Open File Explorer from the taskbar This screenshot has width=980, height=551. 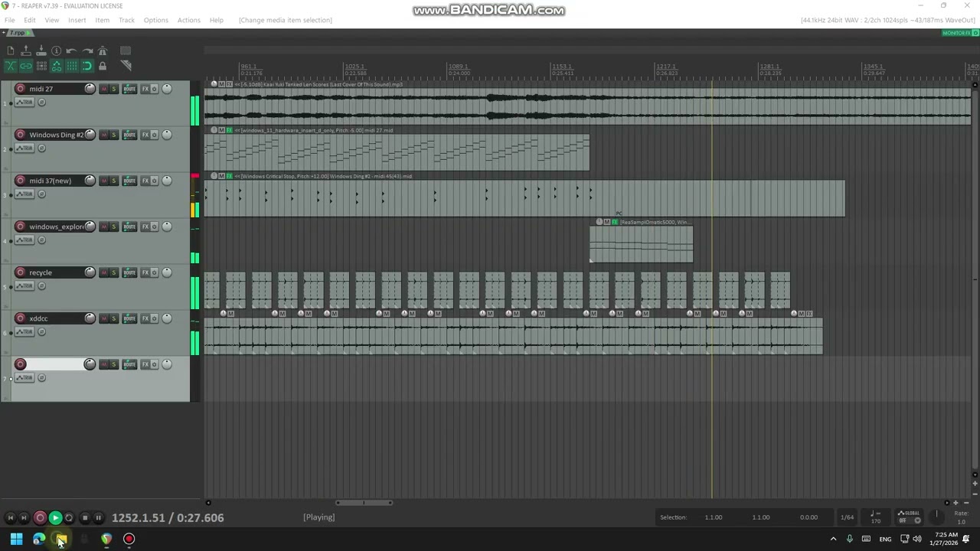(61, 540)
